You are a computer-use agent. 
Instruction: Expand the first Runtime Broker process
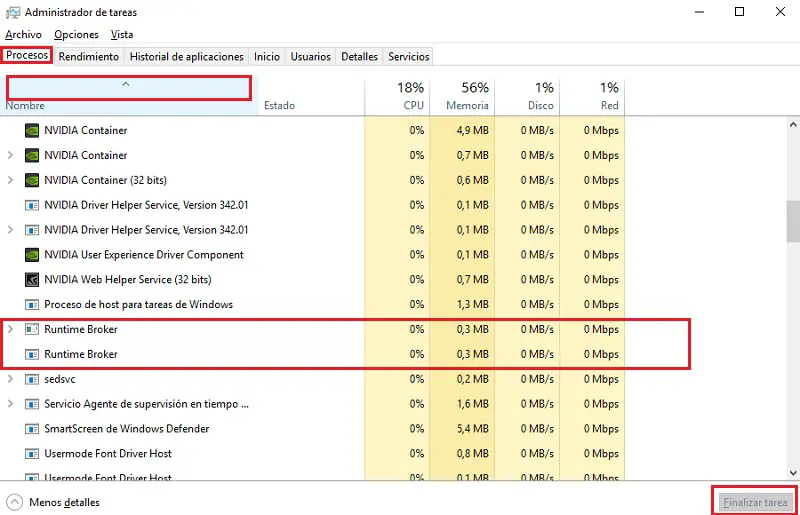tap(11, 330)
